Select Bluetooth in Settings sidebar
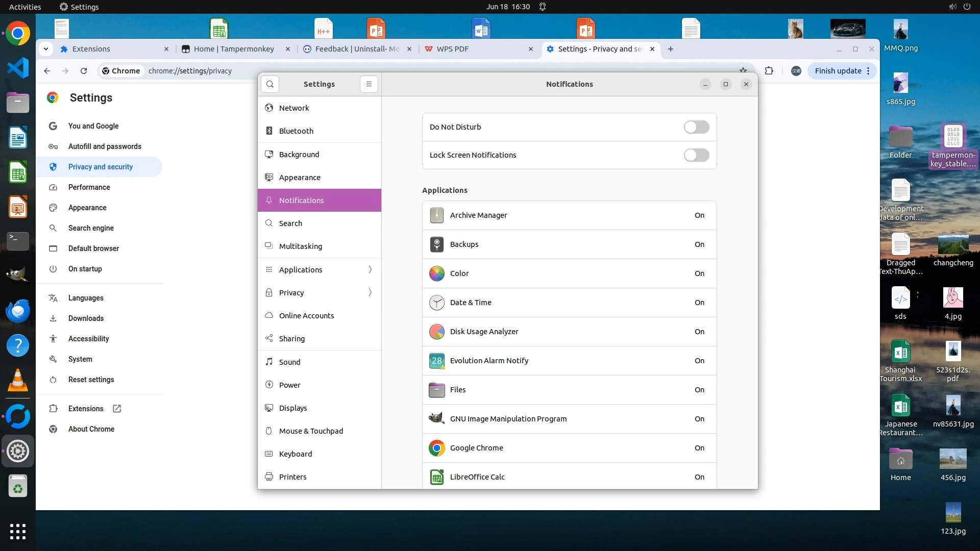The width and height of the screenshot is (980, 551). pyautogui.click(x=296, y=131)
